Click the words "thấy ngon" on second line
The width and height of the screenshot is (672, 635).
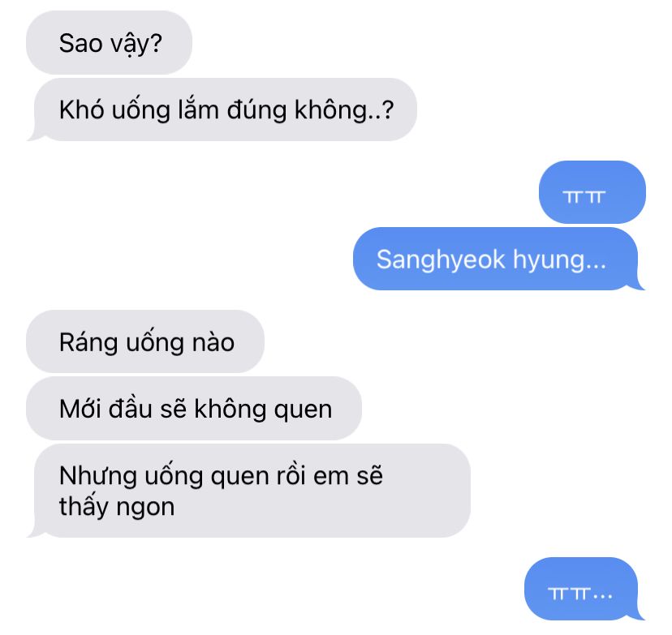point(117,507)
